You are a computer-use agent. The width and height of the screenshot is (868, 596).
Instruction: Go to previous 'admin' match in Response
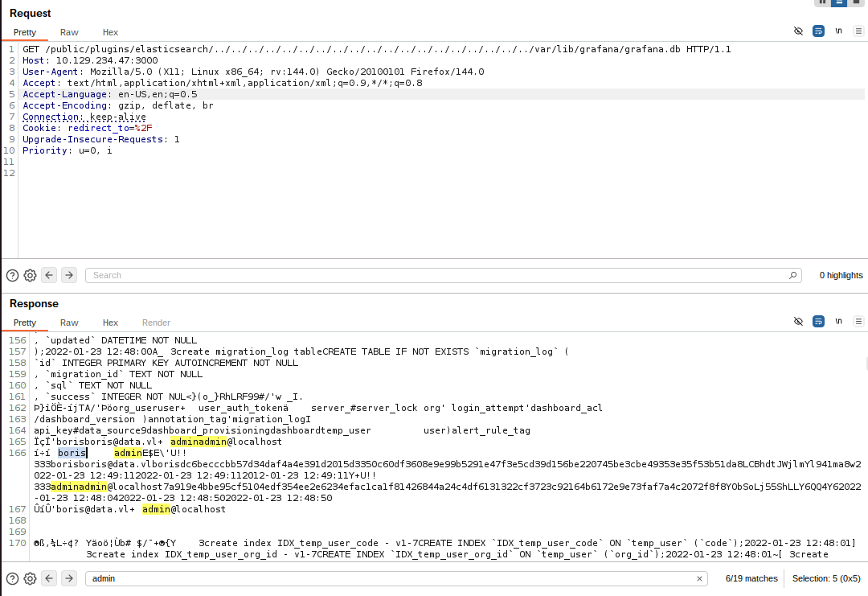(49, 578)
